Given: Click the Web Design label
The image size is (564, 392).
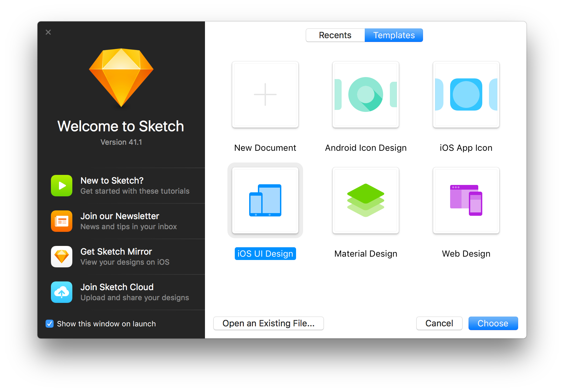Looking at the screenshot, I should [466, 254].
